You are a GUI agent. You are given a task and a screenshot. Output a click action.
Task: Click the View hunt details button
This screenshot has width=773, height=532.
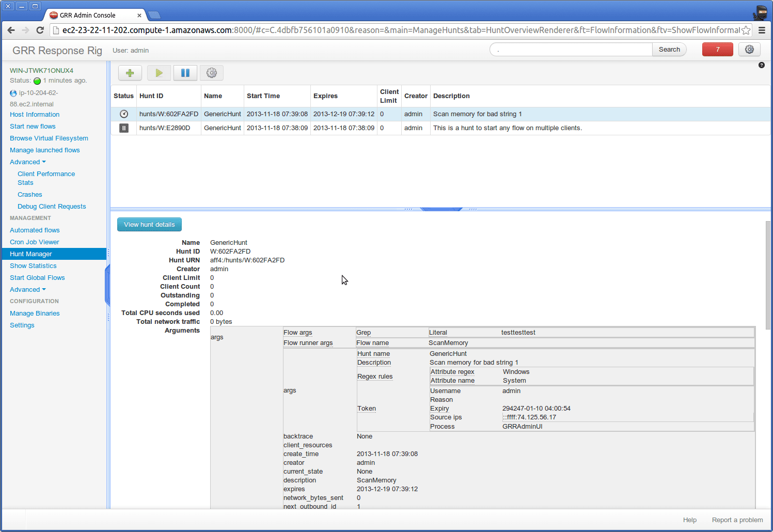coord(149,225)
